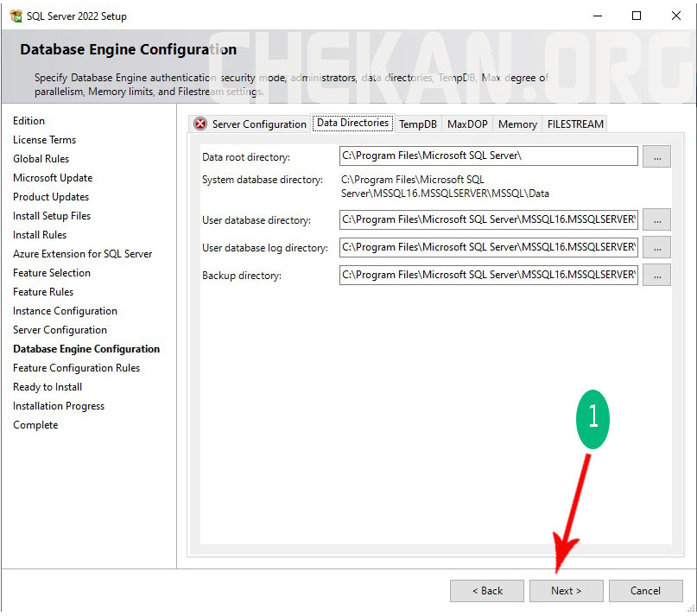Image resolution: width=697 pixels, height=616 pixels.
Task: Click the Server Configuration sidebar step
Action: point(60,330)
